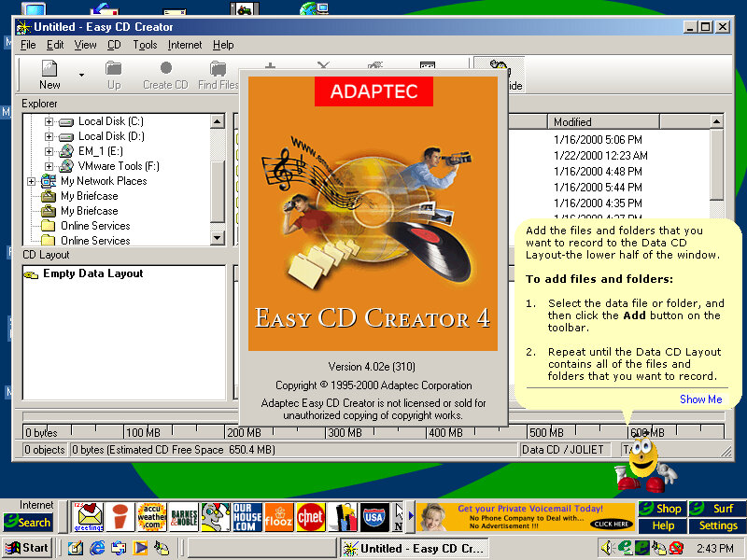Click the Create CD toolbar icon
Screen dimensions: 747x560
point(165,74)
